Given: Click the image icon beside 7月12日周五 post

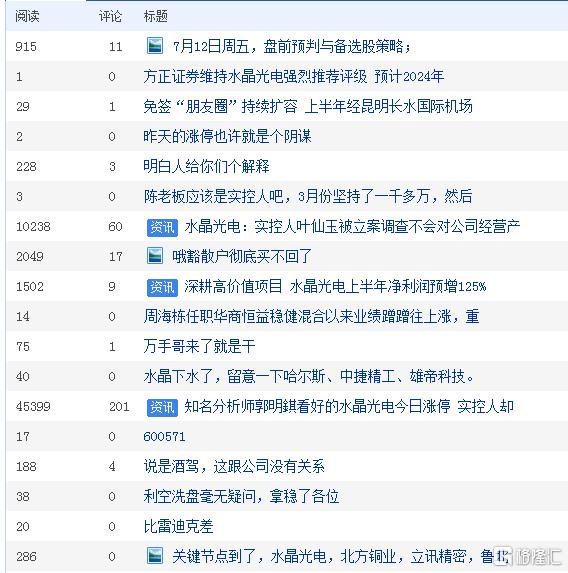Looking at the screenshot, I should (x=155, y=46).
